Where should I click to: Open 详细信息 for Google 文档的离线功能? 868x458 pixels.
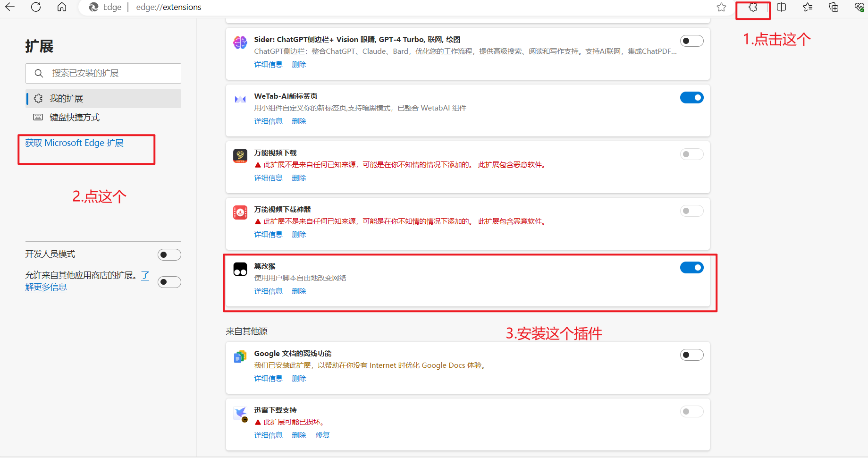268,379
